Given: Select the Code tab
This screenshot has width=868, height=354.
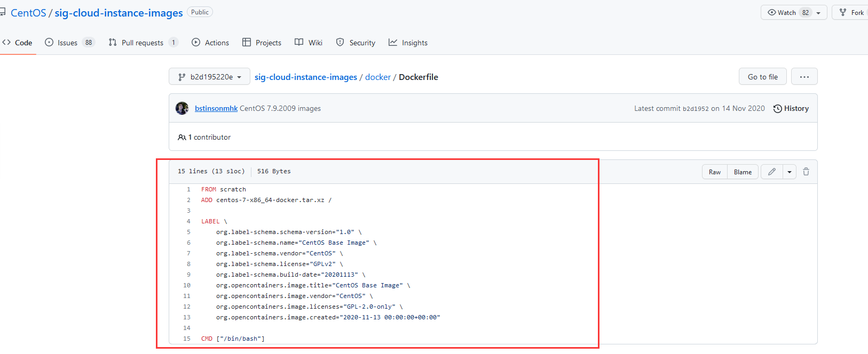Looking at the screenshot, I should point(17,43).
